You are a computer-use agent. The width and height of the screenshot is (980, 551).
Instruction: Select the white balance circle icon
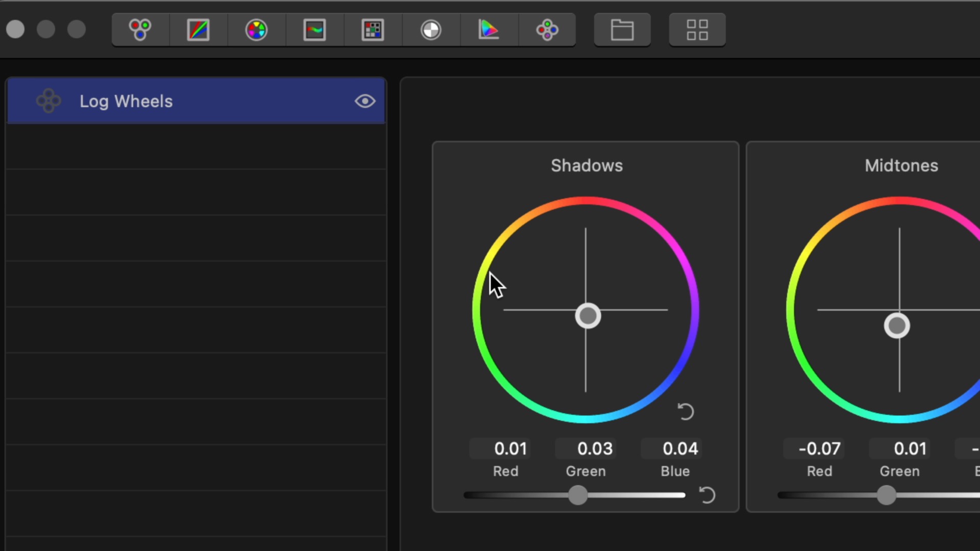[431, 30]
